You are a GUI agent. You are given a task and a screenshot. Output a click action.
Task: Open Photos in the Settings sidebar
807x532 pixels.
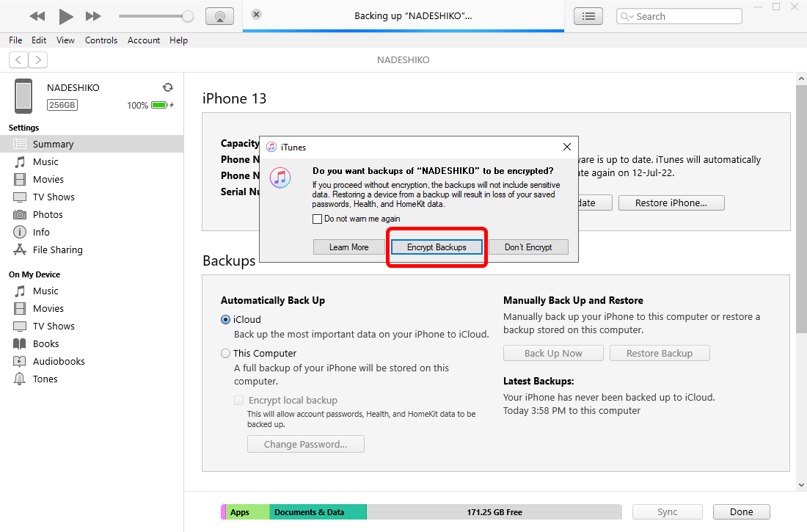[x=48, y=214]
